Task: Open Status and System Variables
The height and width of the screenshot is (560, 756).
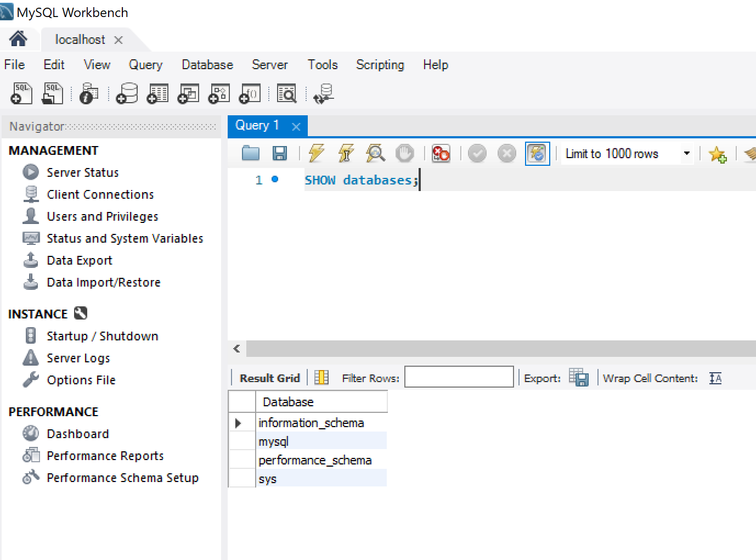Action: click(125, 238)
